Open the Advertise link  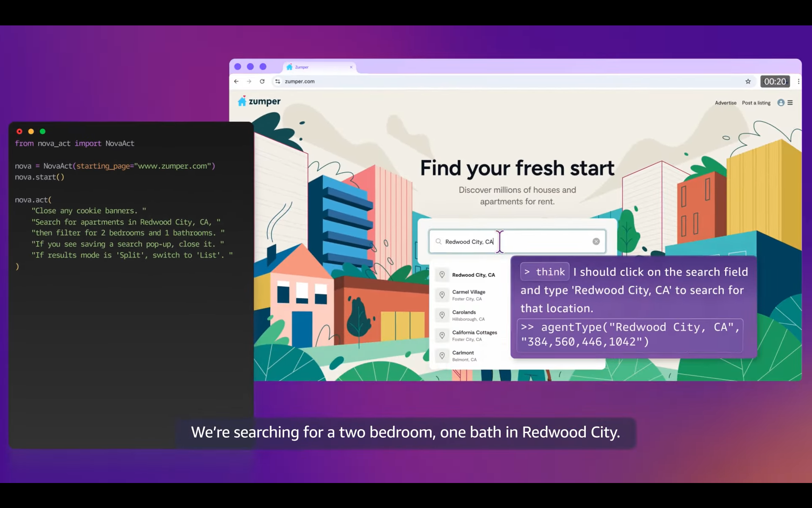(x=726, y=103)
